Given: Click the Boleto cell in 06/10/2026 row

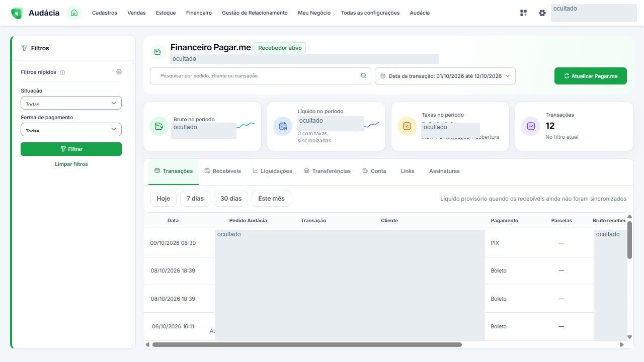Looking at the screenshot, I should (499, 327).
